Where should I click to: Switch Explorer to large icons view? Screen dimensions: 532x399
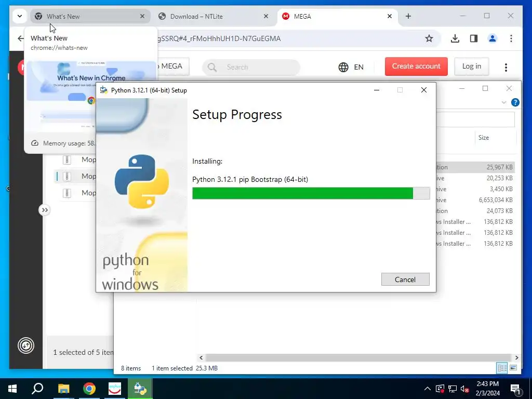[x=513, y=368]
